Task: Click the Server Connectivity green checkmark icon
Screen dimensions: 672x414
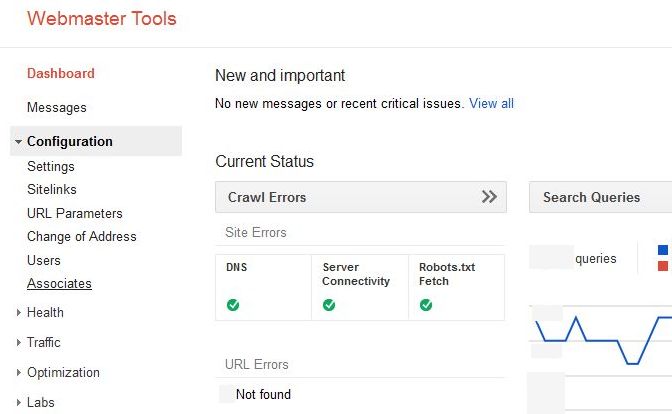Action: [329, 305]
